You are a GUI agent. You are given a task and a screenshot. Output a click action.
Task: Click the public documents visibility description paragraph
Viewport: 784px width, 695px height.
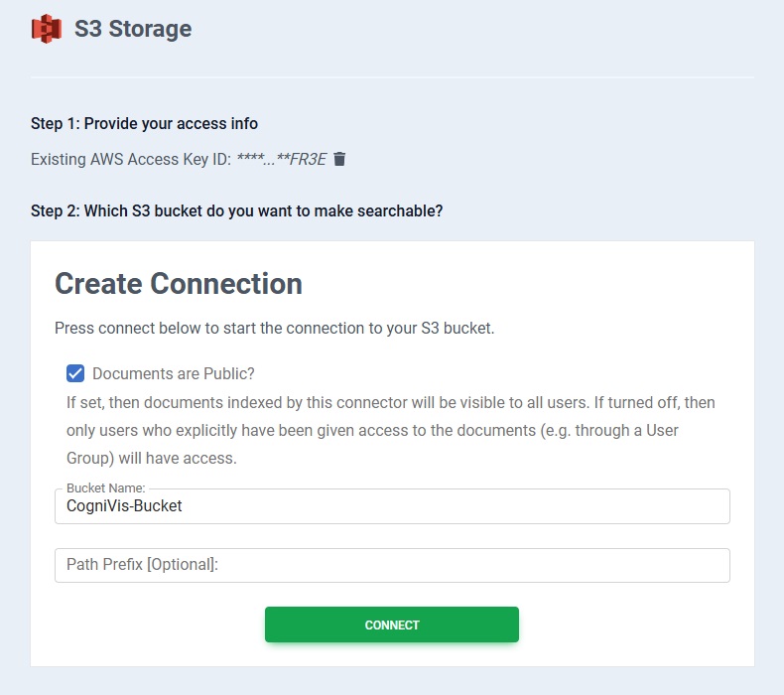click(391, 431)
